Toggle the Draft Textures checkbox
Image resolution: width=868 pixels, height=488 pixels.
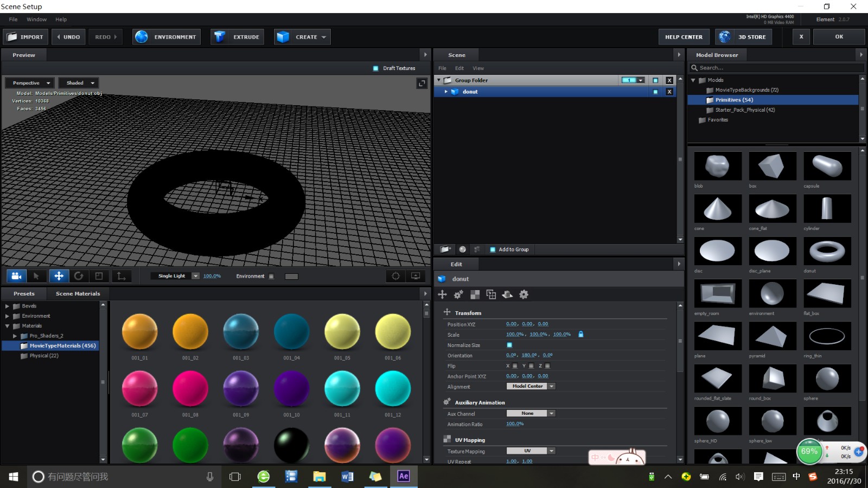coord(375,68)
